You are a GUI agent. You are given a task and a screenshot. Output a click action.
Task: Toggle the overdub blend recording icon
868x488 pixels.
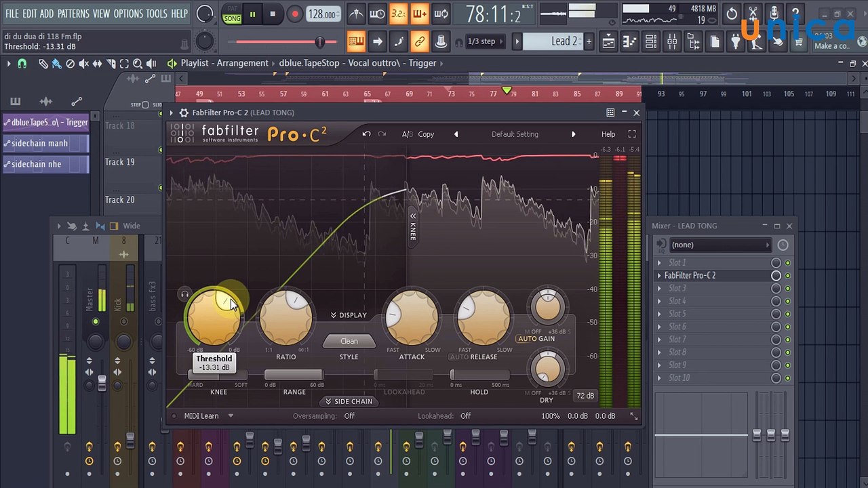point(419,14)
